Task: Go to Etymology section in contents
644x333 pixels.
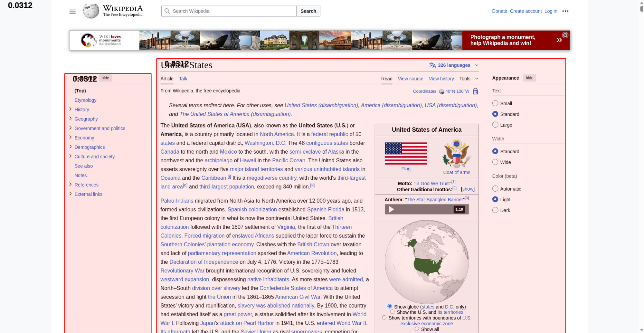Action: (85, 100)
